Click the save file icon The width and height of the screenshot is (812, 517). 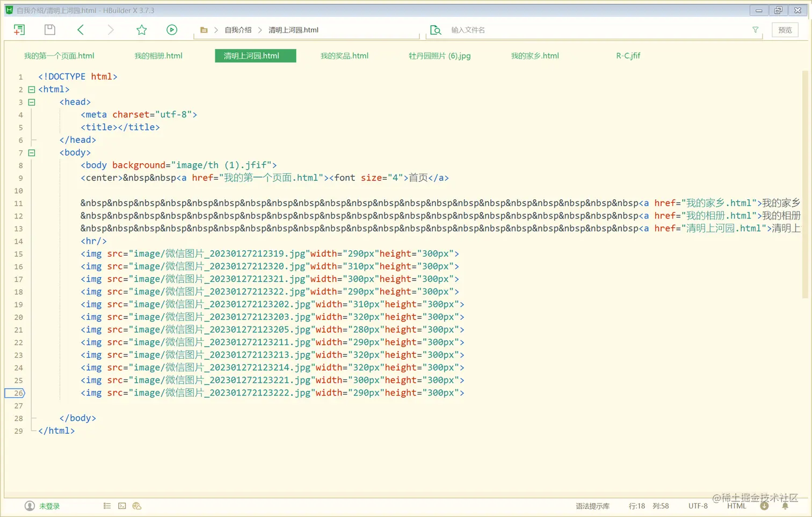(x=50, y=30)
